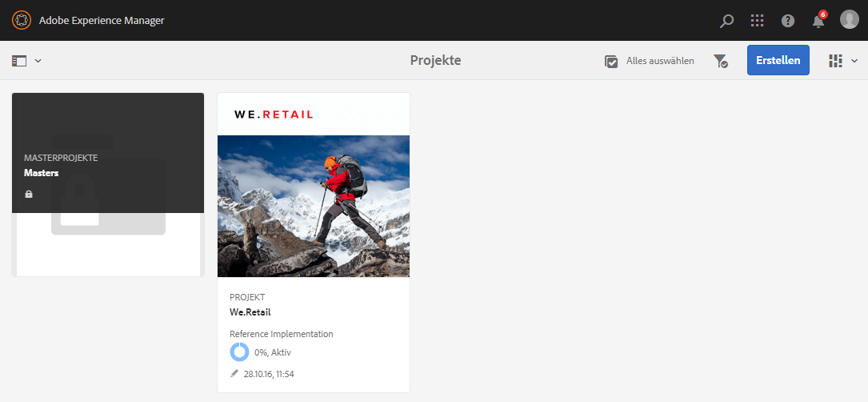The height and width of the screenshot is (402, 868).
Task: Click the select-all checkmark icon
Action: [x=611, y=61]
